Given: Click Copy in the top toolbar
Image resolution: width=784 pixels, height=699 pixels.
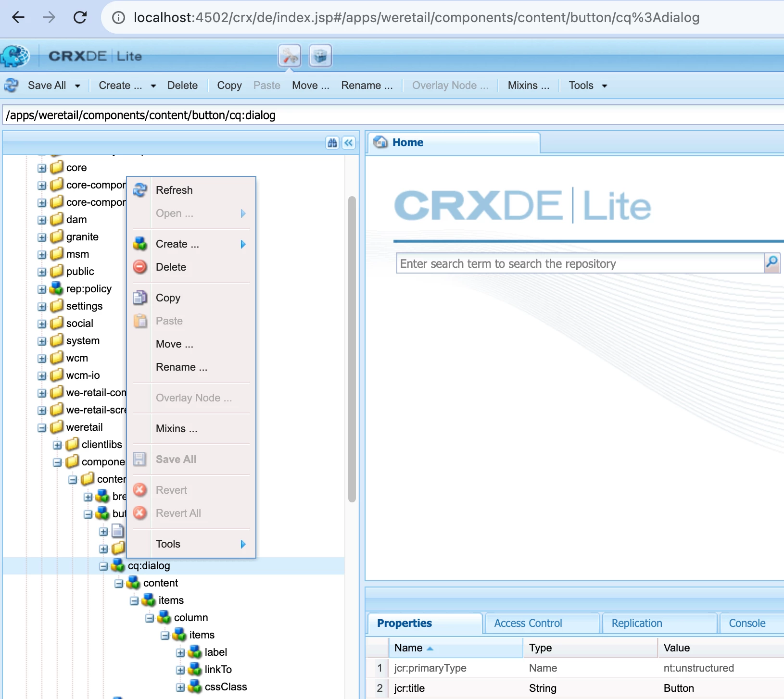Looking at the screenshot, I should pos(229,86).
